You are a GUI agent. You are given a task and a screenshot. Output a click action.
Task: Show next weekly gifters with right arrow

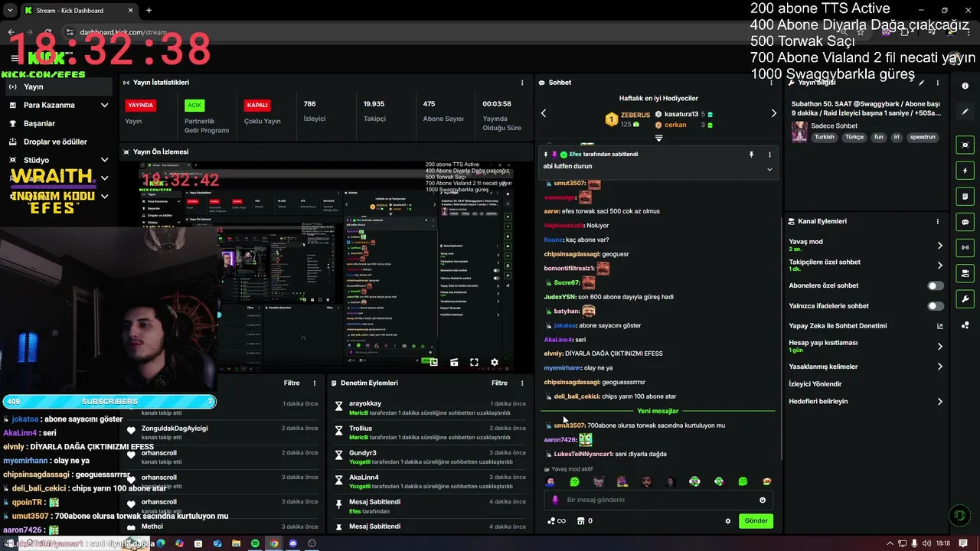773,113
